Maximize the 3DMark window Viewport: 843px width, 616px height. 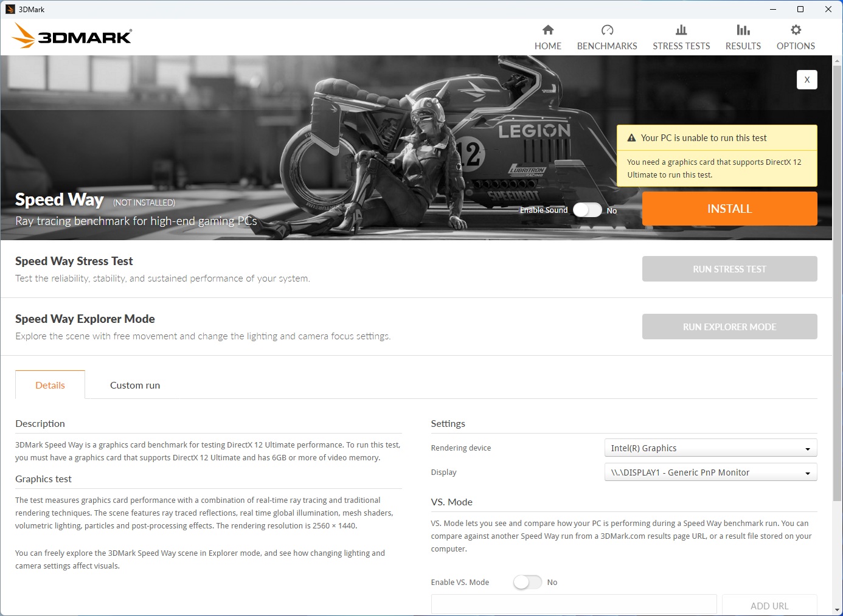[800, 9]
